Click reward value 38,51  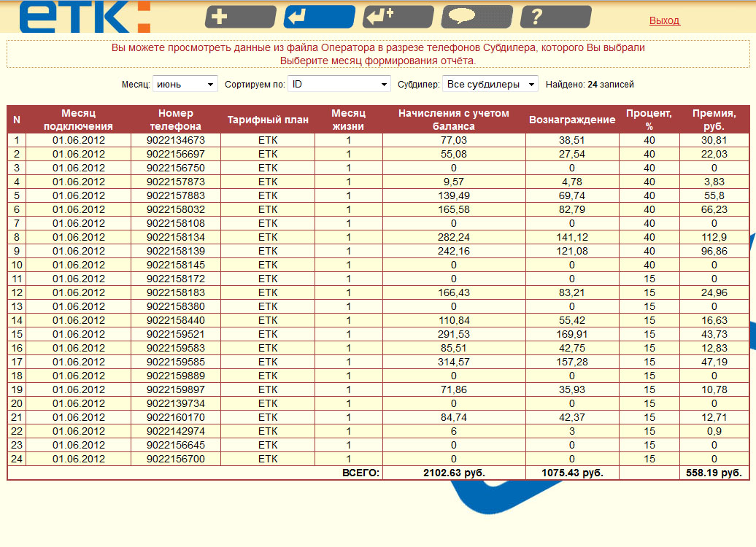click(x=572, y=140)
